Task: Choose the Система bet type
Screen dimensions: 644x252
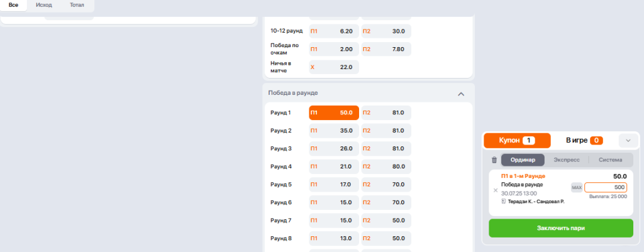Action: (610, 160)
